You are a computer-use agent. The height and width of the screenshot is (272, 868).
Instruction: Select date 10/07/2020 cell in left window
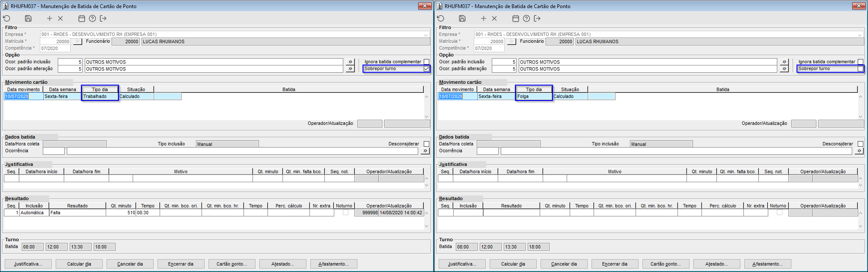coord(24,96)
